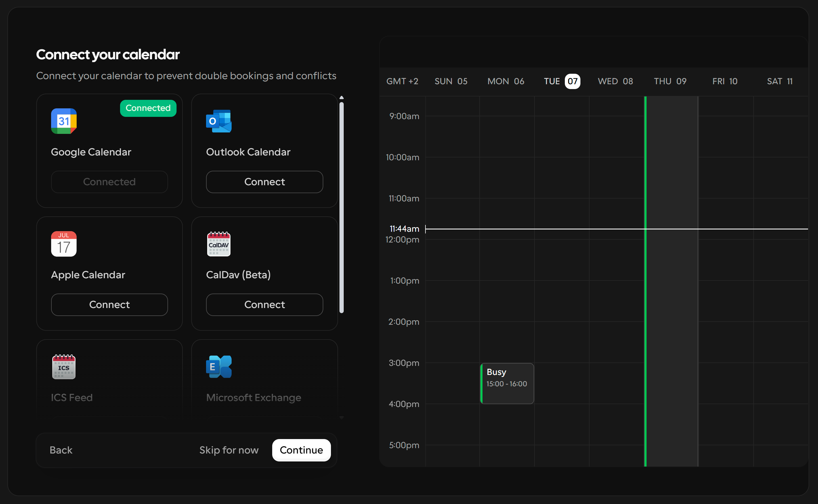Connect CalDav (Beta) calendar

[x=265, y=305]
